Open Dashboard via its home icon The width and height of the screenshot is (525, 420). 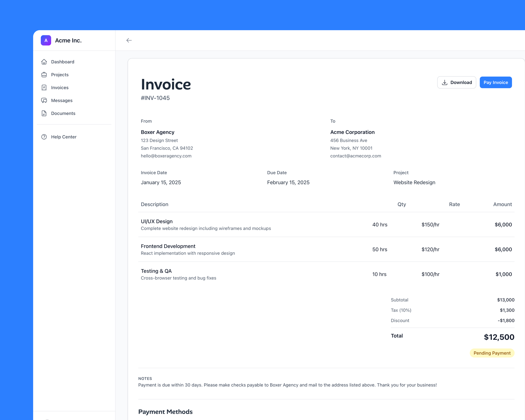(44, 62)
